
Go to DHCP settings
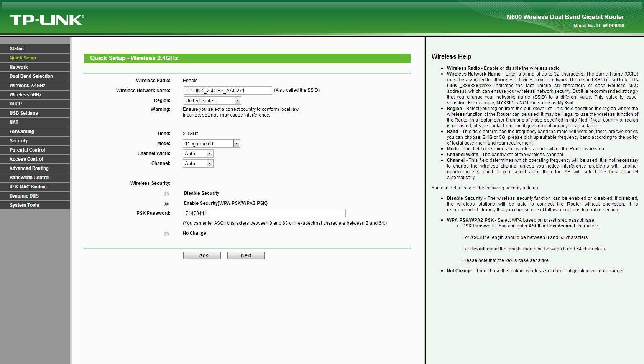pyautogui.click(x=35, y=104)
